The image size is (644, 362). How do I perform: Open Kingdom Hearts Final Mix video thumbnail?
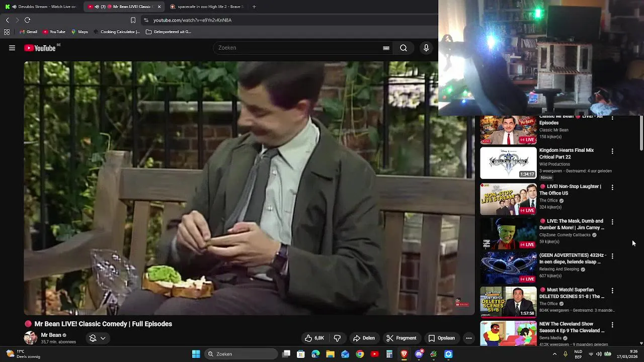(x=508, y=163)
